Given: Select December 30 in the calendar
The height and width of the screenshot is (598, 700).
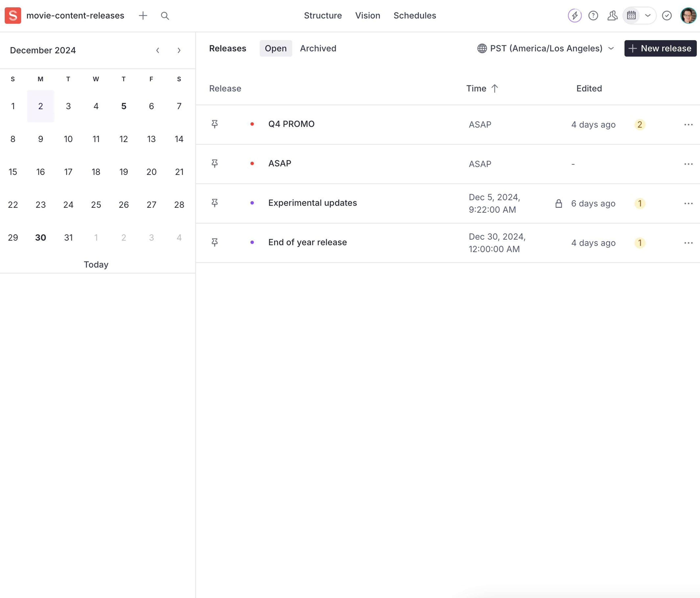Looking at the screenshot, I should (40, 237).
